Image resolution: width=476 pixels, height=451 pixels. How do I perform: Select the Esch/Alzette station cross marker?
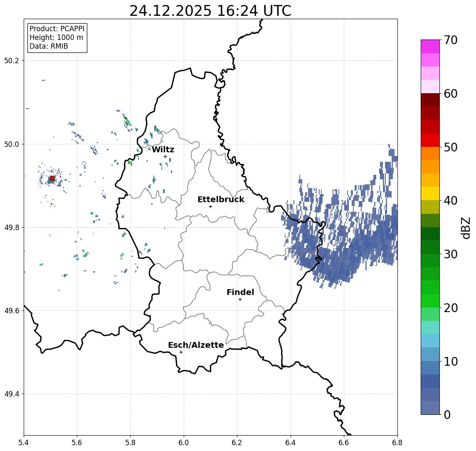pyautogui.click(x=181, y=352)
